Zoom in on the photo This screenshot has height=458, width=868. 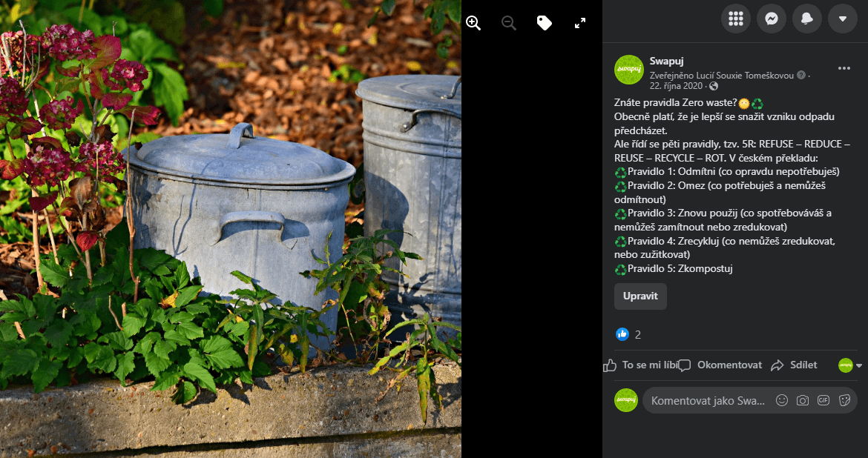tap(473, 23)
